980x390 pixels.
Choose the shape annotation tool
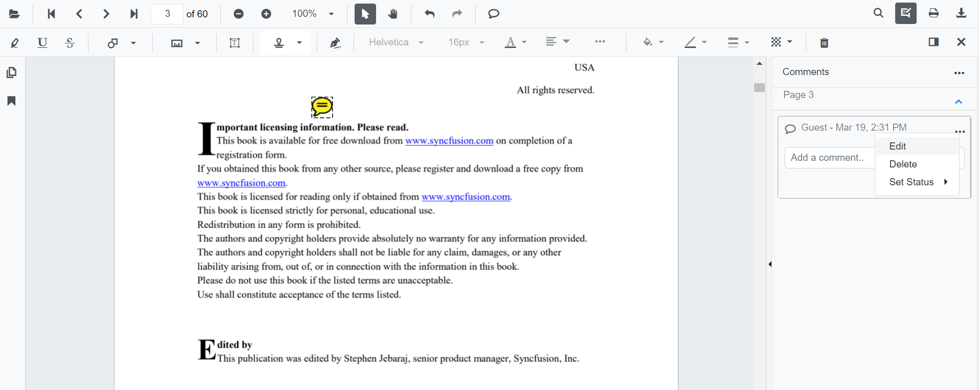point(113,42)
